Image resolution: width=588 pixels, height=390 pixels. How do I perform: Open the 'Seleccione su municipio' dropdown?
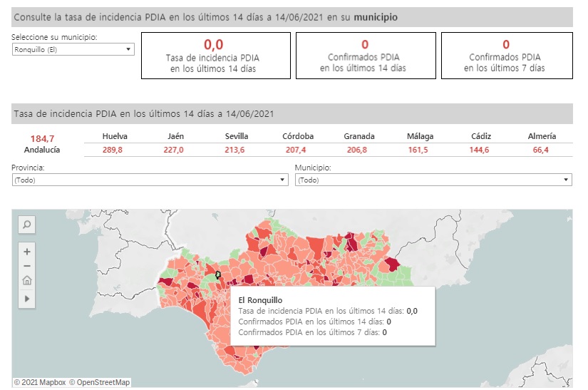click(73, 49)
